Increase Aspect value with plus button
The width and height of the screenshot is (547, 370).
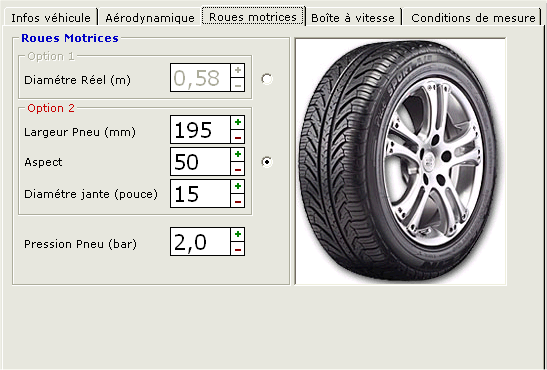point(238,154)
